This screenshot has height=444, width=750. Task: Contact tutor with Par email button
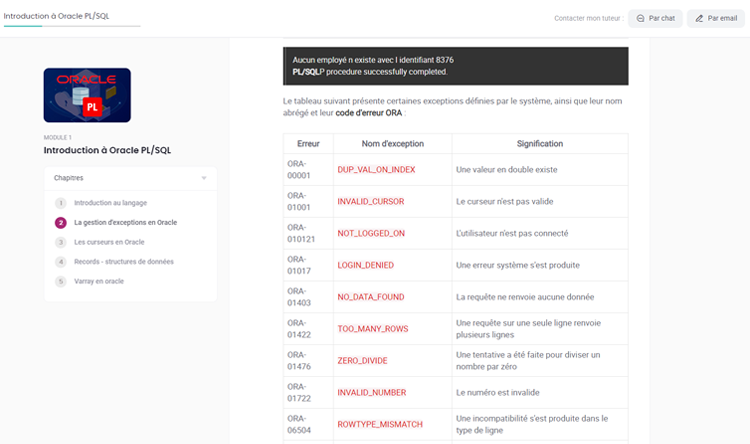pos(715,18)
